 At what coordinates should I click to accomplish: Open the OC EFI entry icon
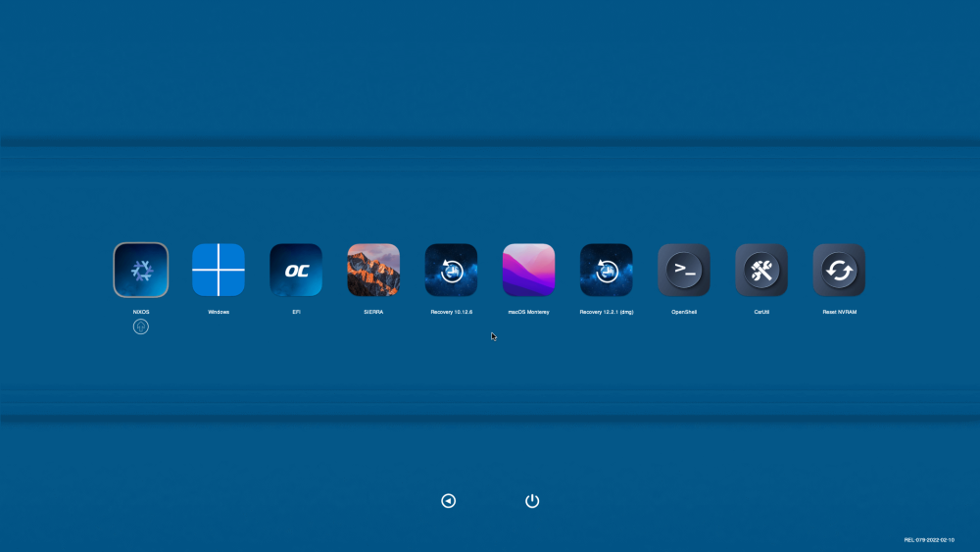click(x=296, y=270)
